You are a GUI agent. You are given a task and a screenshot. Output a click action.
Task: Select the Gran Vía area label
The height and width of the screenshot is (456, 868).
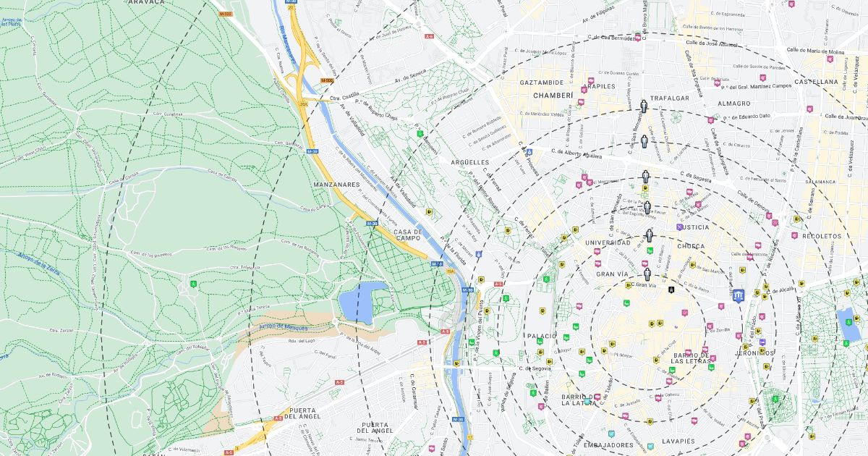pos(612,274)
